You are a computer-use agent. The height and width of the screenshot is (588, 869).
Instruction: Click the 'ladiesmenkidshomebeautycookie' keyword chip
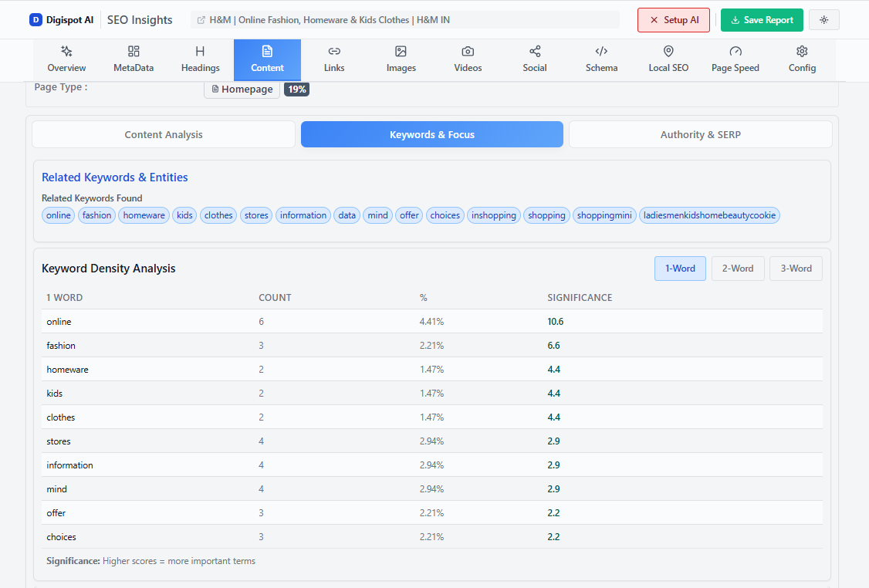pyautogui.click(x=709, y=215)
